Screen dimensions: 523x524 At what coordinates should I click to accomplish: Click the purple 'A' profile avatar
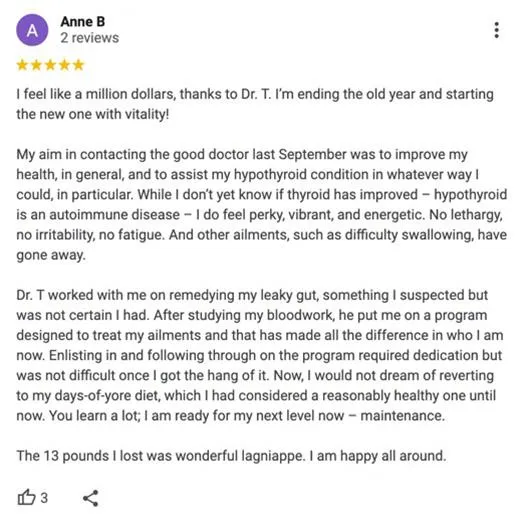click(x=32, y=30)
